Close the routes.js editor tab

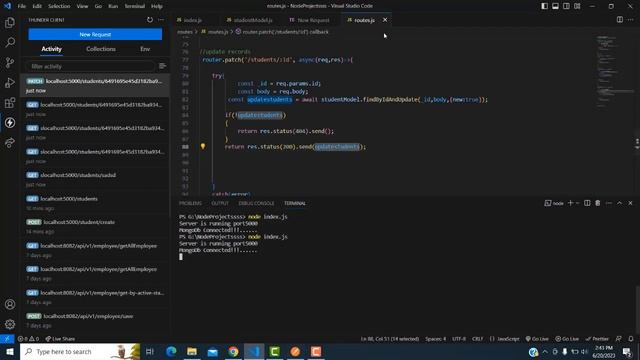(x=384, y=20)
